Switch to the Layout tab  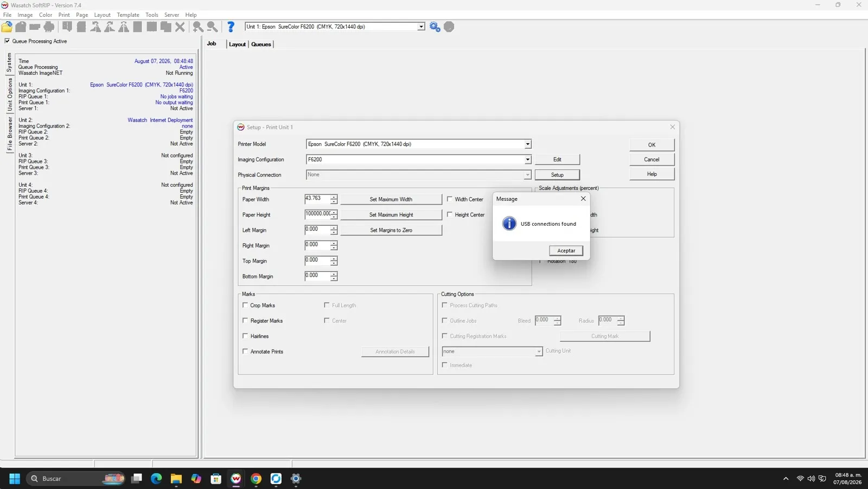[237, 45]
